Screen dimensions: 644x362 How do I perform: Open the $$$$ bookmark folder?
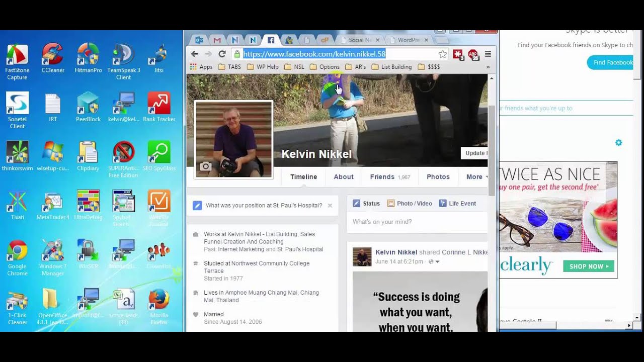[429, 67]
